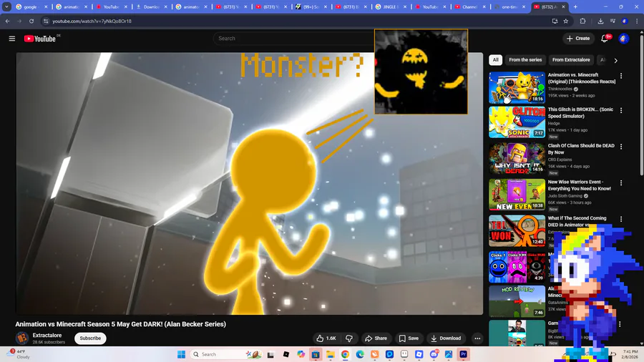This screenshot has height=362, width=644.
Task: Reload the YouTube page
Action: pos(31,21)
